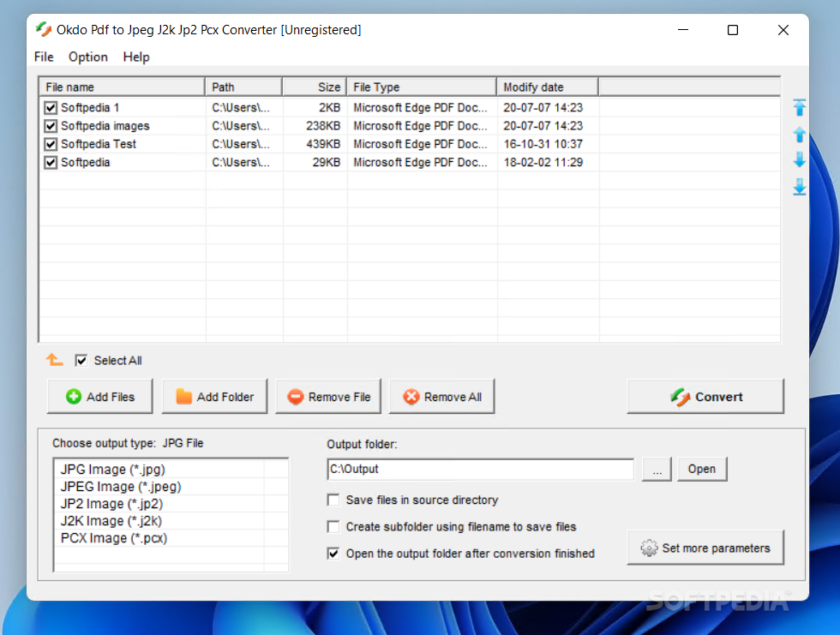Close the Okdo converter window
This screenshot has height=635, width=840.
(783, 30)
